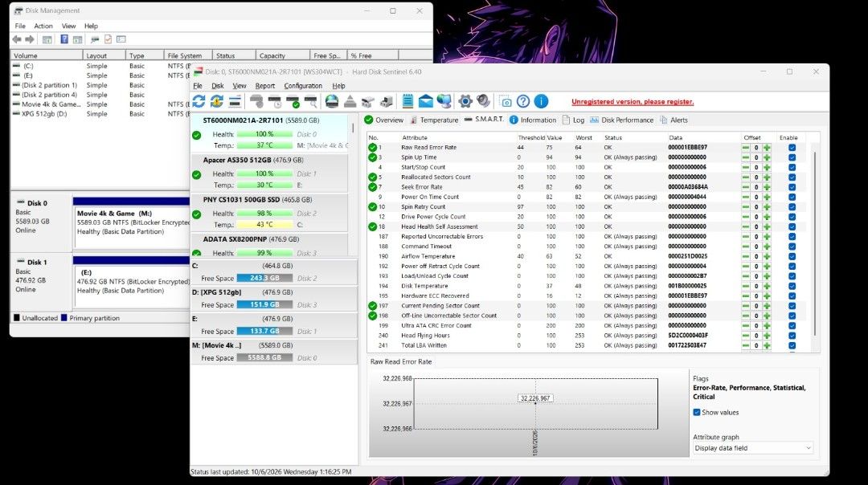Increase offset for Spin Retry Count with plus
Viewport: 868px width, 485px height.
(767, 207)
